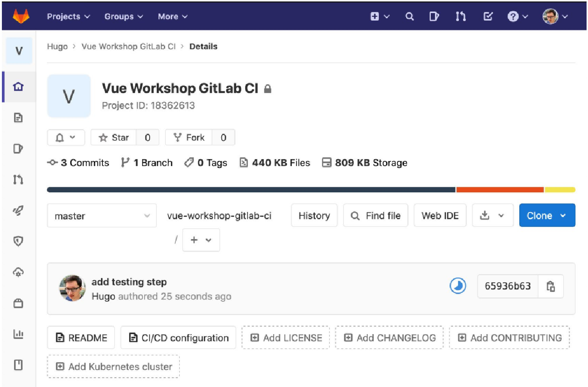Open issues from top navigation bar
The image size is (588, 387).
(435, 16)
